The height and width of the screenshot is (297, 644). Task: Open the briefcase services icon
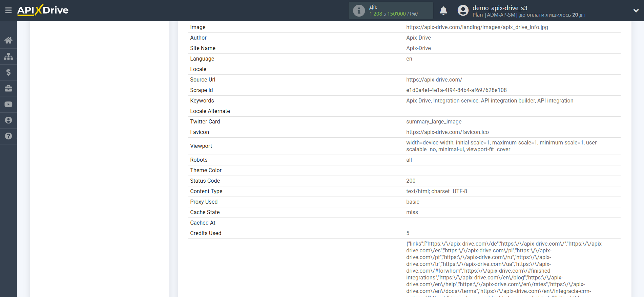pos(8,88)
